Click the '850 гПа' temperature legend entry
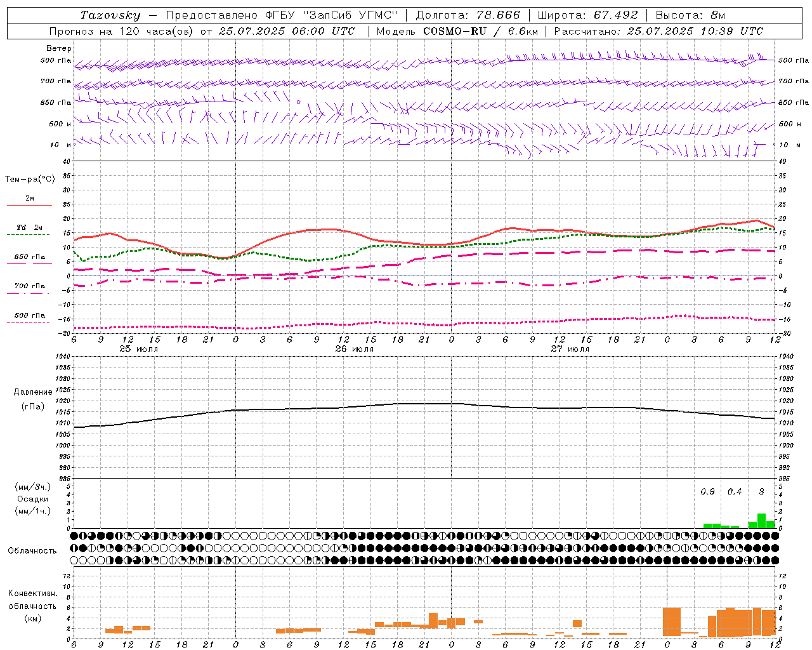Viewport: 812px width, 650px height. coord(29,257)
